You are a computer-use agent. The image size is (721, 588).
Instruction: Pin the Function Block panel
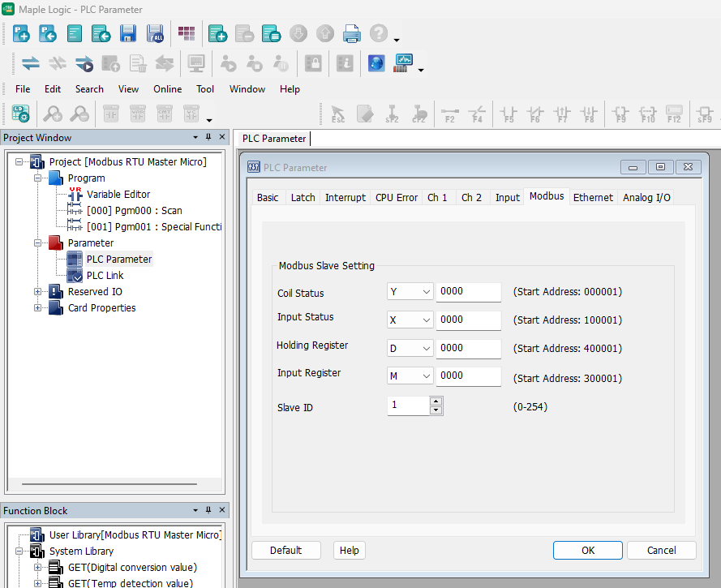tap(208, 510)
